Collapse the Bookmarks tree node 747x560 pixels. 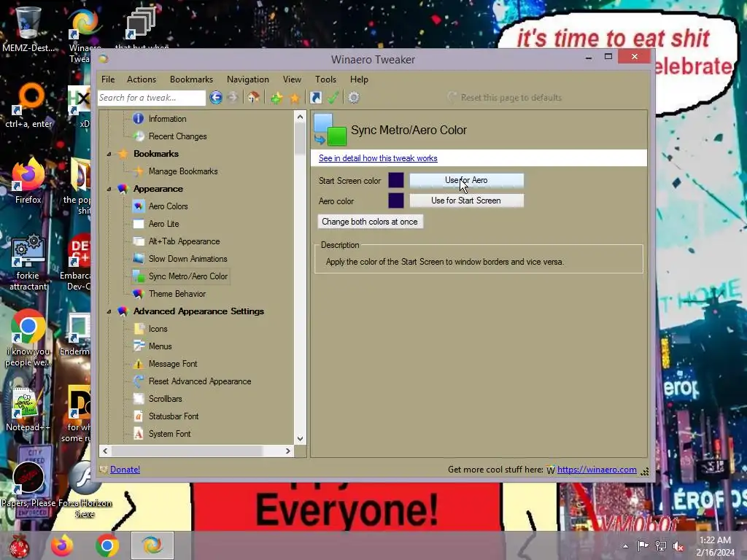109,154
